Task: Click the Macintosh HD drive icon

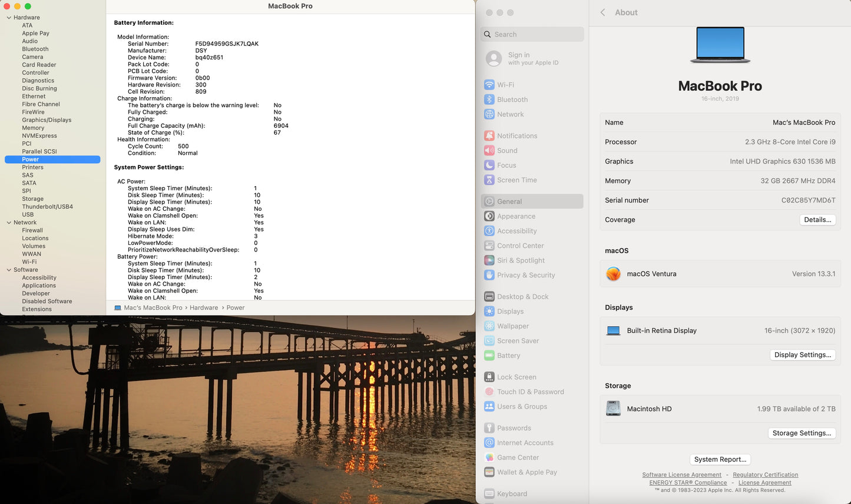Action: click(613, 409)
